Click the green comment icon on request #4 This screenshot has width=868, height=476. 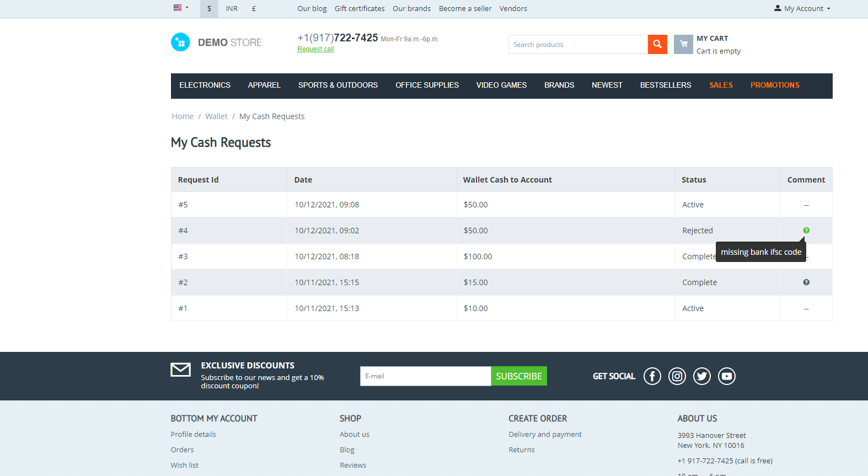(806, 231)
